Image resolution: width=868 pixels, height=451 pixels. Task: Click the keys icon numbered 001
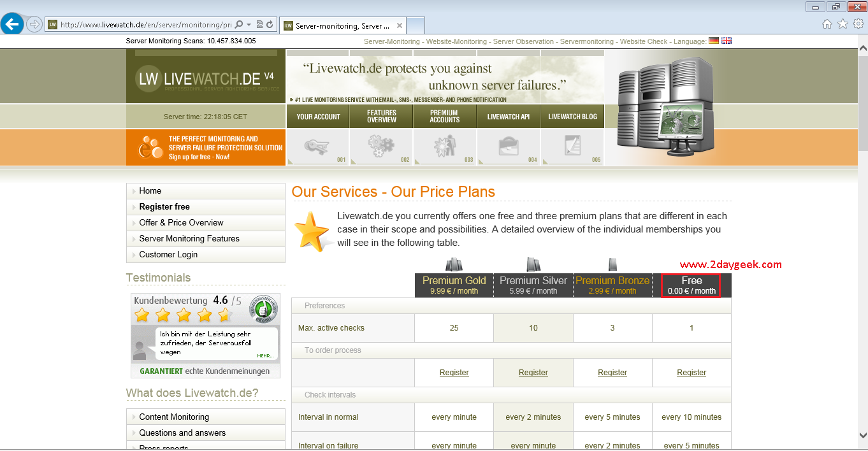pyautogui.click(x=317, y=147)
